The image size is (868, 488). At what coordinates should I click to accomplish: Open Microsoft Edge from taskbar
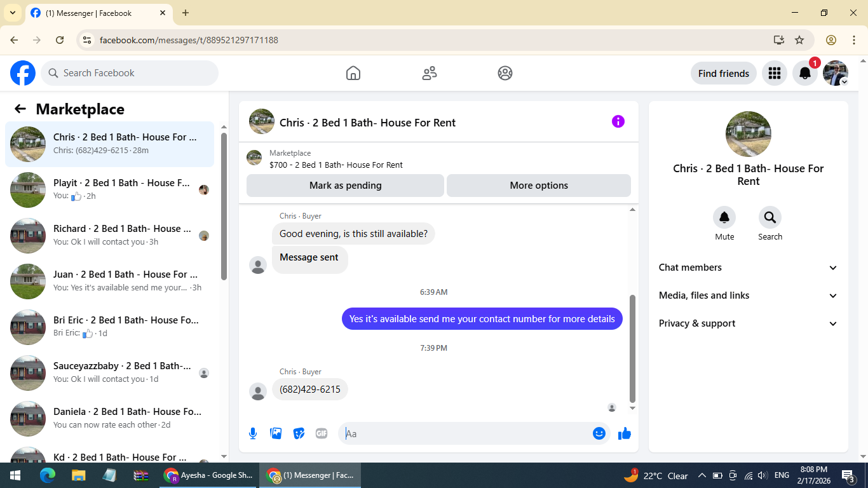[48, 475]
